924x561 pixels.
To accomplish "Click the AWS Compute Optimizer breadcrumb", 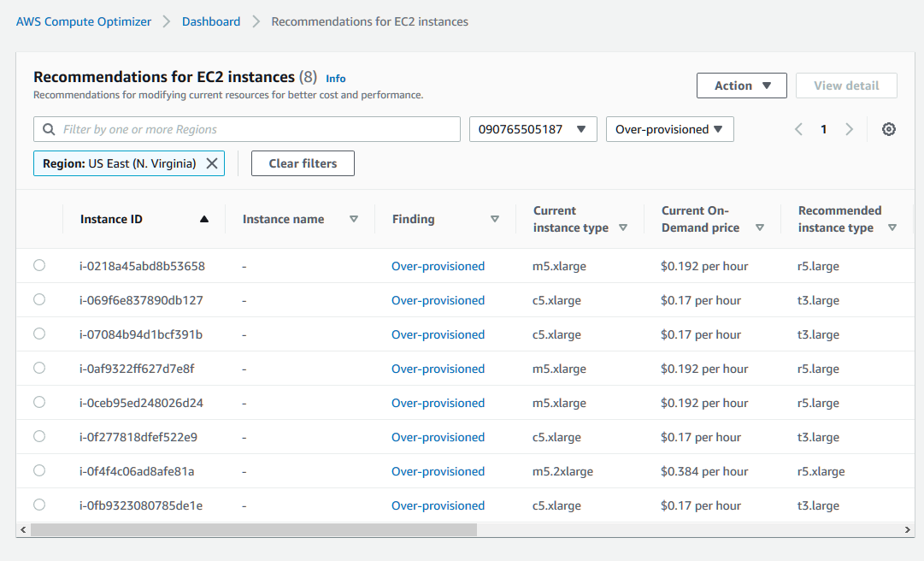I will coord(83,21).
